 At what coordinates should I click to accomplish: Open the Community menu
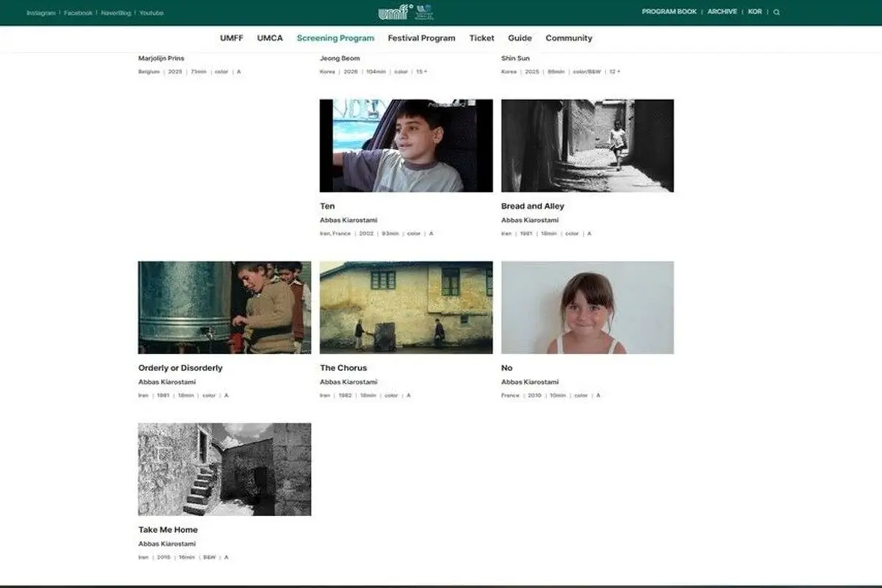pos(569,38)
